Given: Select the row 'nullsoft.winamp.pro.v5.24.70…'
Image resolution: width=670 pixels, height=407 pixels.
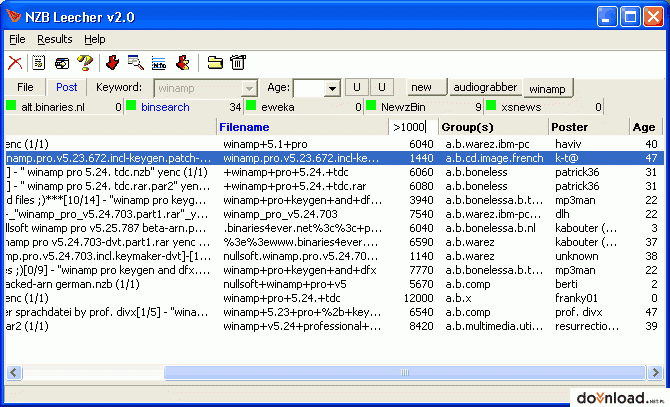Looking at the screenshot, I should (x=335, y=256).
